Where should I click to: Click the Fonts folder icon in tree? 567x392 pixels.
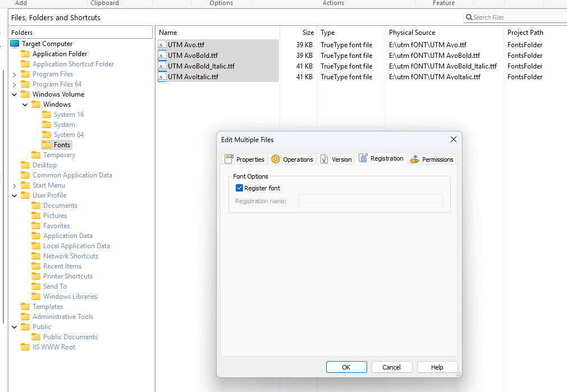[x=47, y=145]
